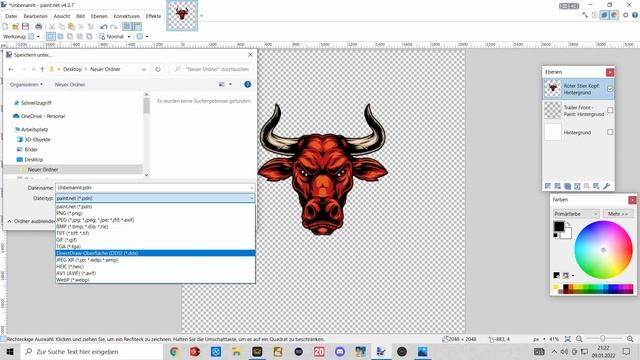The width and height of the screenshot is (640, 360).
Task: Click the Neuer Ordner search box
Action: [211, 69]
